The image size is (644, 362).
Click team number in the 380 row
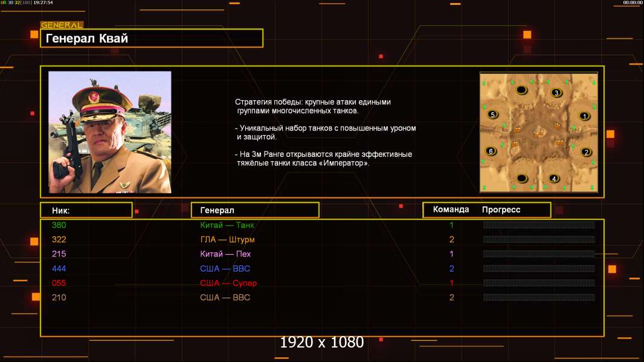pyautogui.click(x=451, y=225)
